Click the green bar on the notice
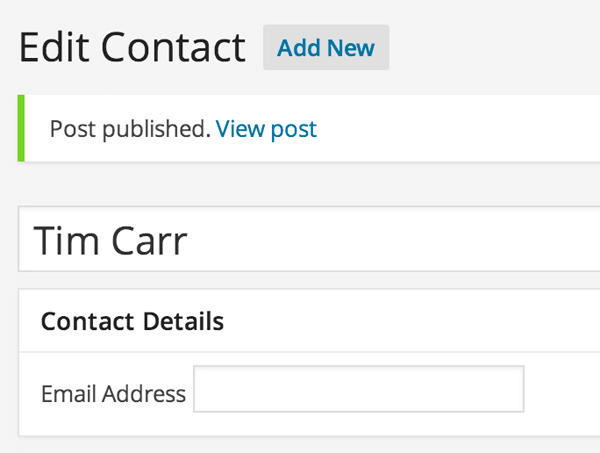This screenshot has width=600, height=453. point(21,129)
